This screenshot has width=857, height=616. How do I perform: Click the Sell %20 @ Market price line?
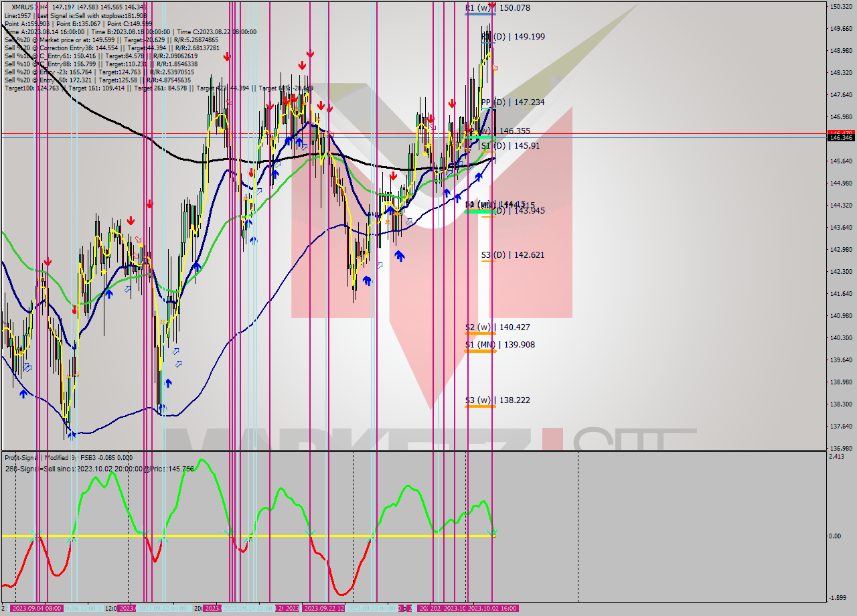(x=111, y=40)
